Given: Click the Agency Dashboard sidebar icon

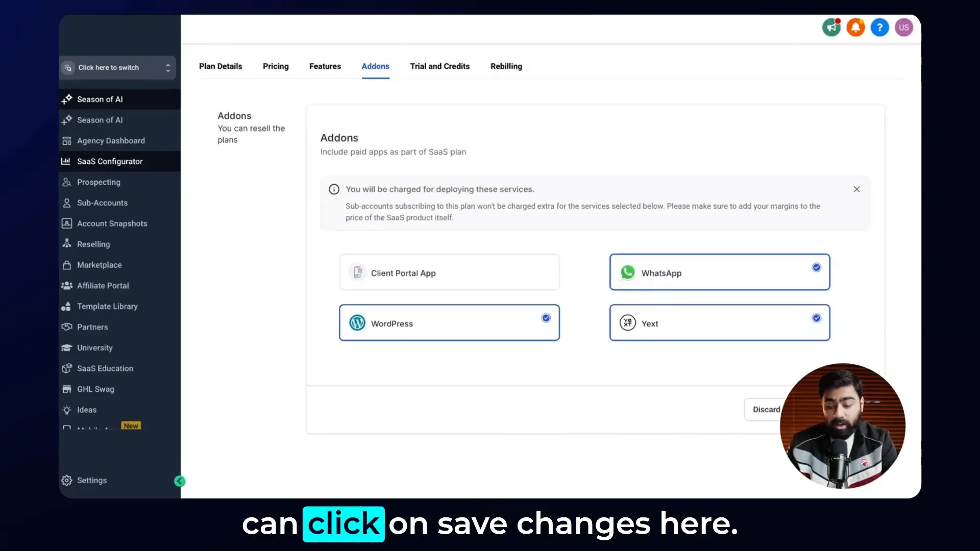Looking at the screenshot, I should click(66, 141).
